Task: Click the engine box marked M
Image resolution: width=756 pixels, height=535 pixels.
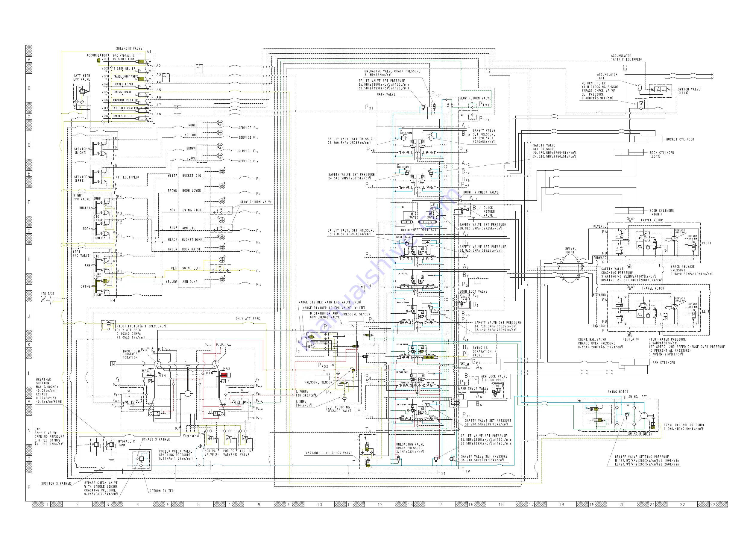Action: (113, 364)
